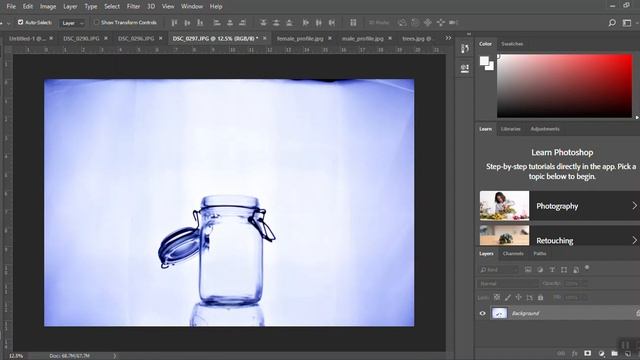This screenshot has width=640, height=360.
Task: Open the Normal blend mode dropdown
Action: [507, 283]
